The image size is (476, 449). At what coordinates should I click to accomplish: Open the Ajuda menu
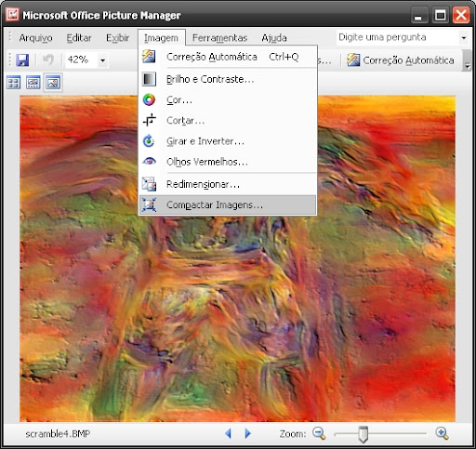coord(274,38)
